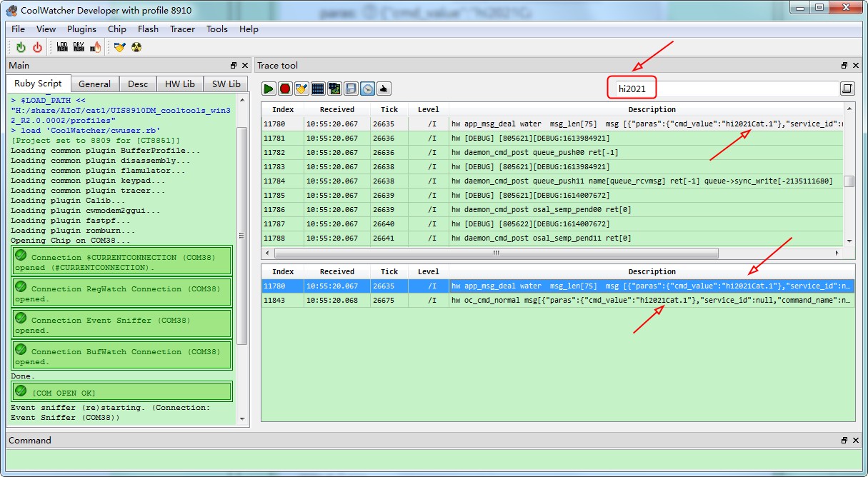868x477 pixels.
Task: Click lower table Index column header
Action: coord(283,271)
